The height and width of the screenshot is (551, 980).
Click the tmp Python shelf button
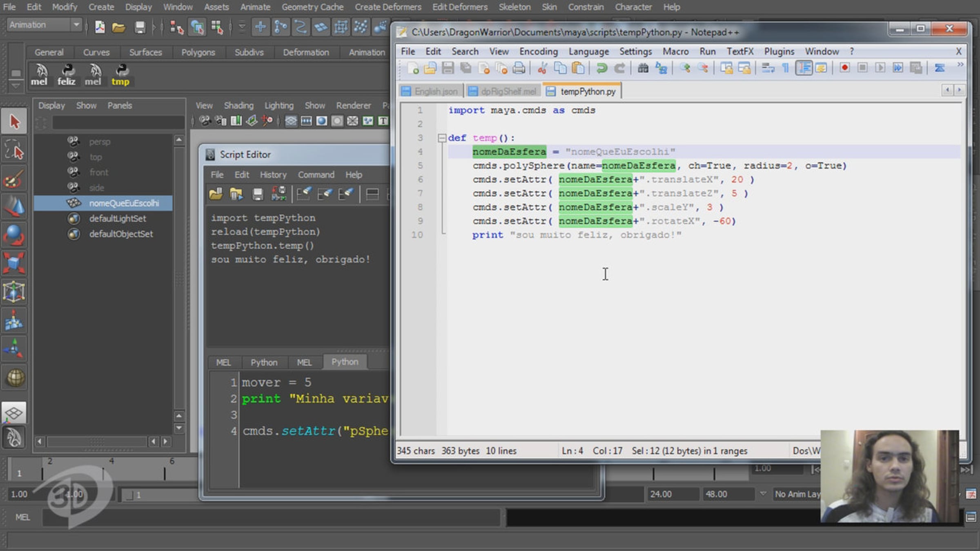120,75
